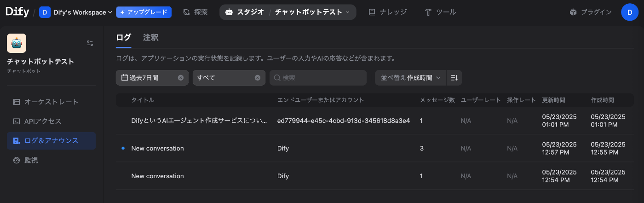Click the 検索 search field
This screenshot has width=644, height=203.
point(318,78)
